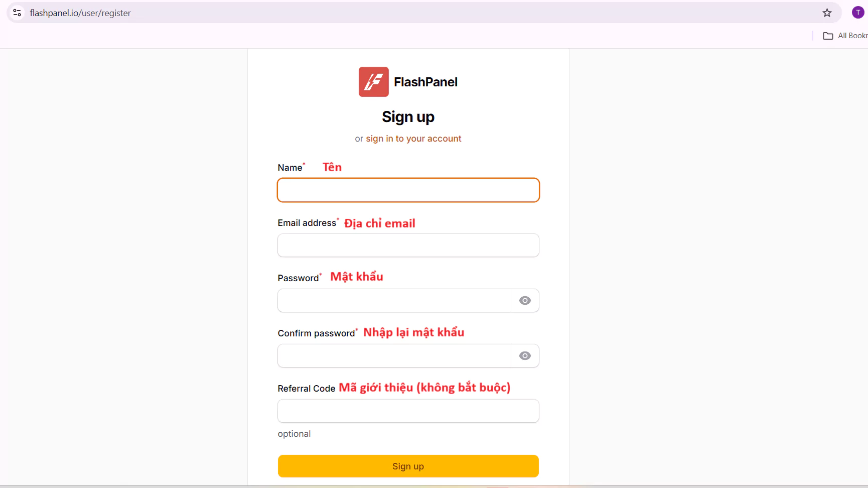Click the FlashPanel brand name text
The height and width of the screenshot is (488, 868).
425,82
